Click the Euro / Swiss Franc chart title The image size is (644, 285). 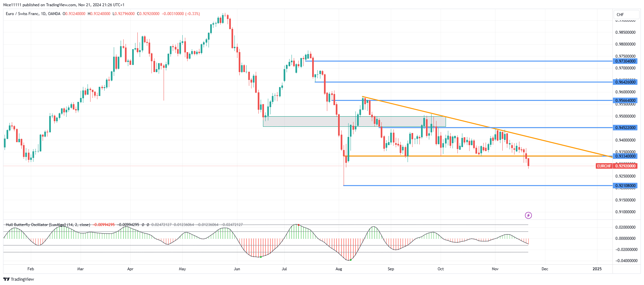(33, 14)
